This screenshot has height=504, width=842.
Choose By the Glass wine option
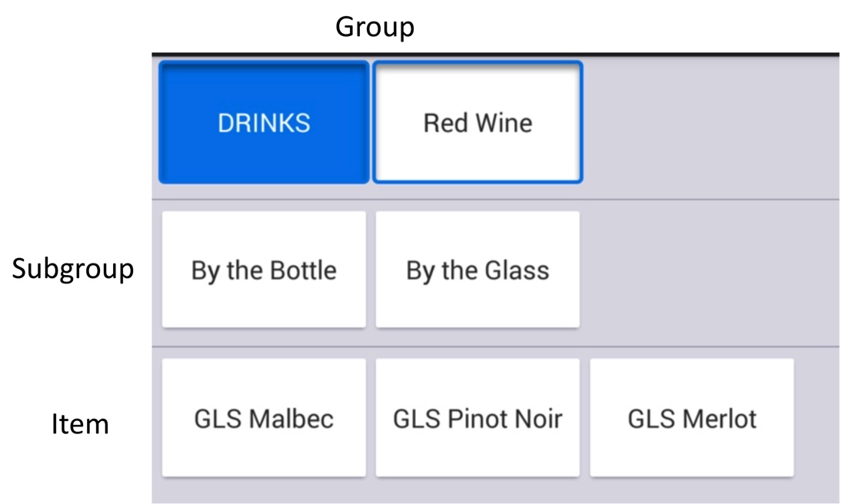478,269
